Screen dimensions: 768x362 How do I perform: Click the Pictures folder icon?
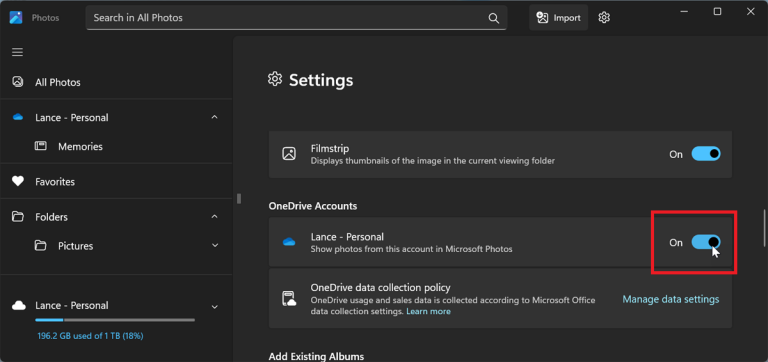41,245
